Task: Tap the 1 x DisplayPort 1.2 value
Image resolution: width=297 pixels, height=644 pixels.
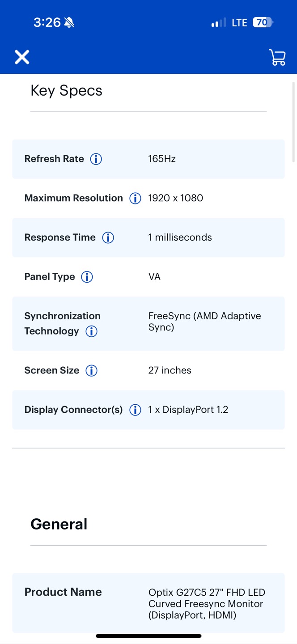Action: coord(188,410)
